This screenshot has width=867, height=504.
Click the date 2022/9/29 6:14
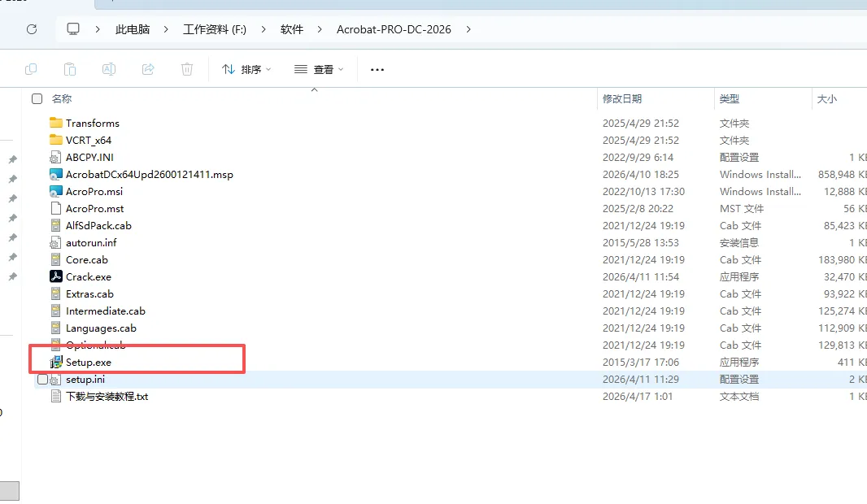(638, 157)
